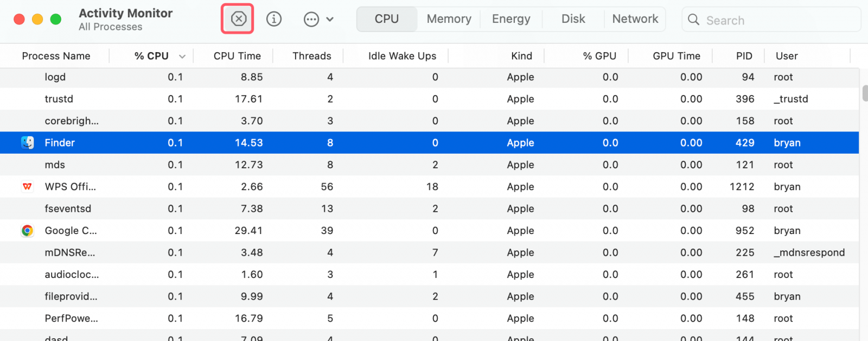868x341 pixels.
Task: Click the vertical scrollbar thumb
Action: [865, 93]
